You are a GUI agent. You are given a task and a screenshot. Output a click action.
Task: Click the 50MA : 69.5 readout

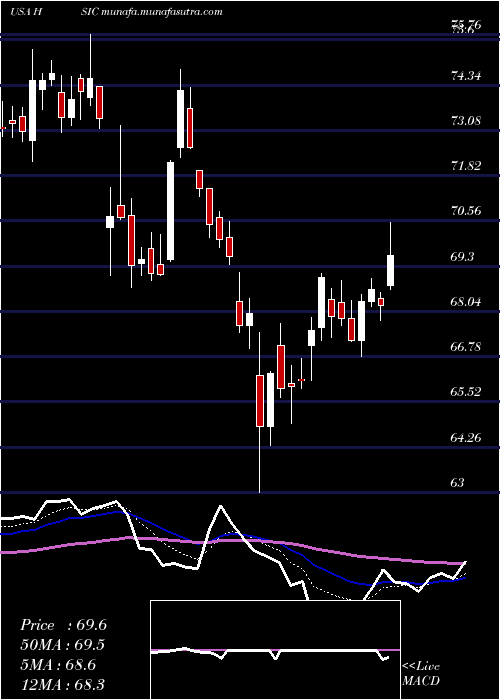[x=63, y=645]
